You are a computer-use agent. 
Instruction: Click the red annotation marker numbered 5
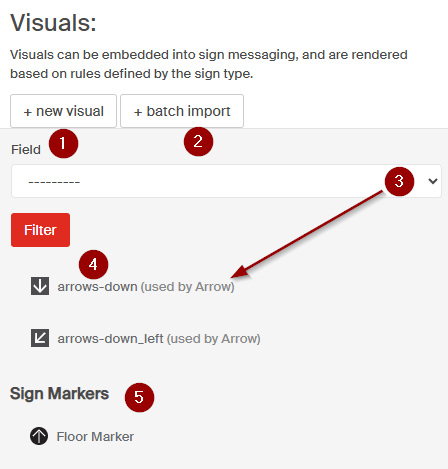(x=139, y=397)
